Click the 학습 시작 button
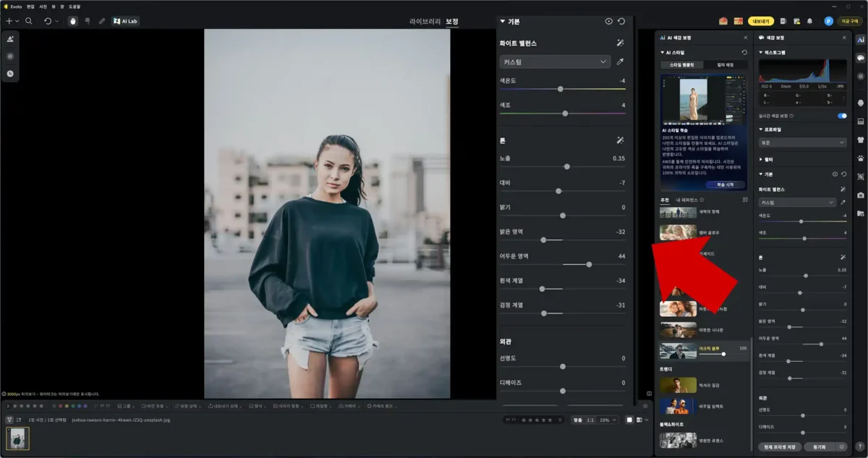The image size is (868, 458). pos(724,185)
